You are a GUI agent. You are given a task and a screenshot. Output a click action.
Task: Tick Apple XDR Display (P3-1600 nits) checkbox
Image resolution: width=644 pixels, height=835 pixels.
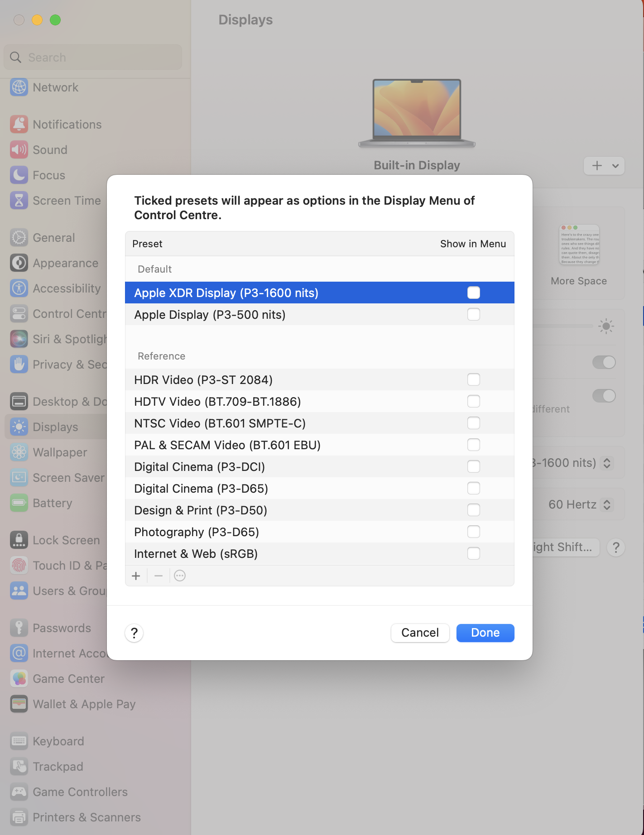tap(474, 293)
